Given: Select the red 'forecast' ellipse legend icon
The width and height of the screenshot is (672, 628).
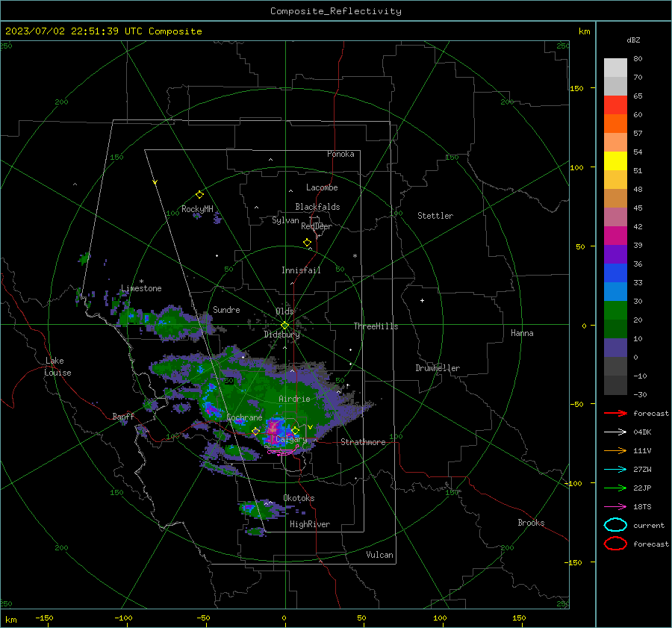Looking at the screenshot, I should [x=615, y=544].
